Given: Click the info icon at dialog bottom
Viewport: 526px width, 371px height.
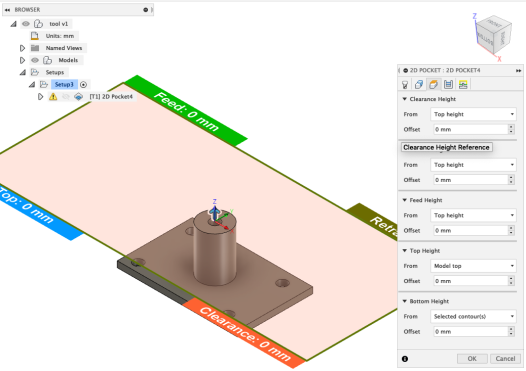Looking at the screenshot, I should point(405,359).
